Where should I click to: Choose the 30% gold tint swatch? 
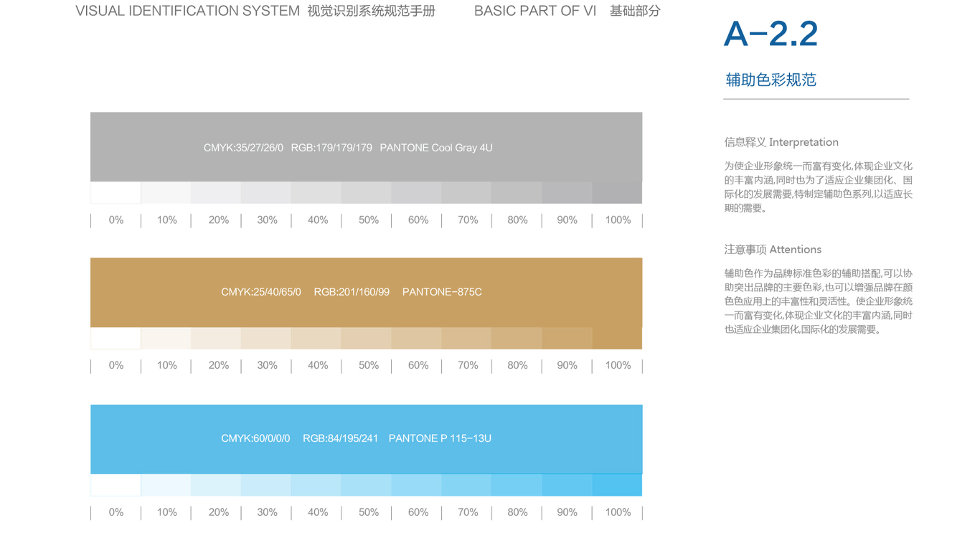click(266, 338)
